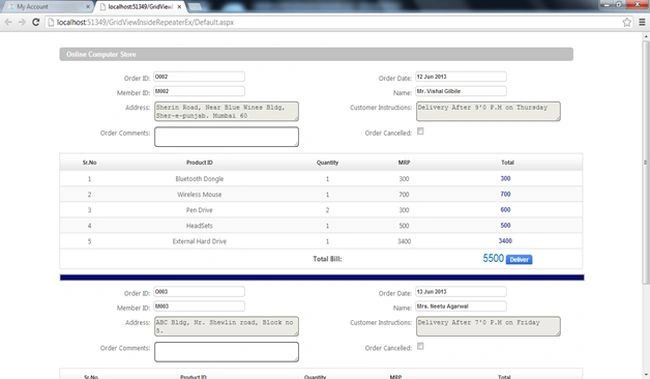Click quantity 2 in Pen Drive row
The image size is (650, 379).
(327, 210)
